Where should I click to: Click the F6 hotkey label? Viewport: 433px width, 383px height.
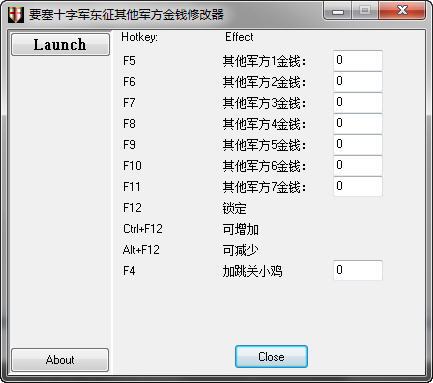coord(129,82)
